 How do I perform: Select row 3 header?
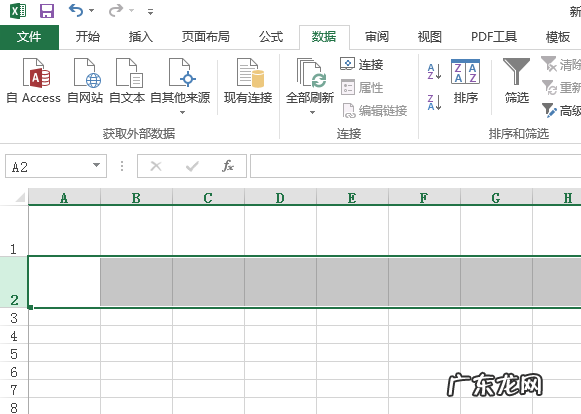[14, 318]
